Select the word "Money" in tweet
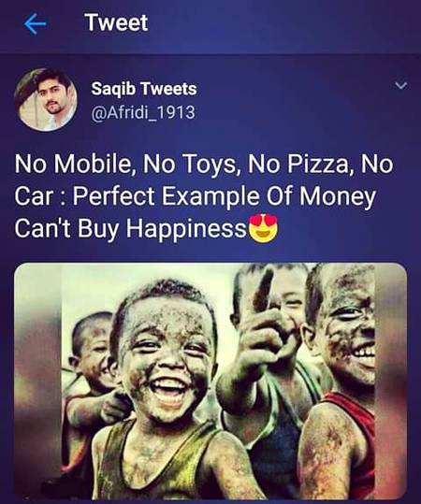The height and width of the screenshot is (504, 421). pyautogui.click(x=338, y=197)
